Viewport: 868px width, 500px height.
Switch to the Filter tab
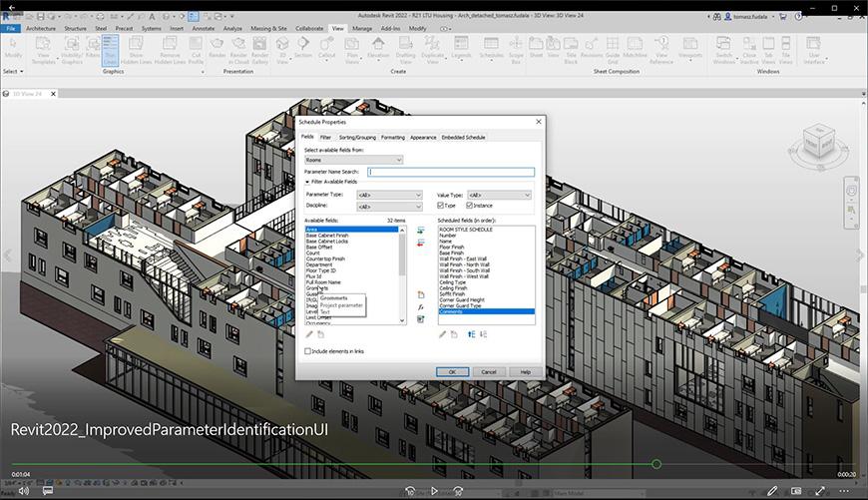pos(325,137)
